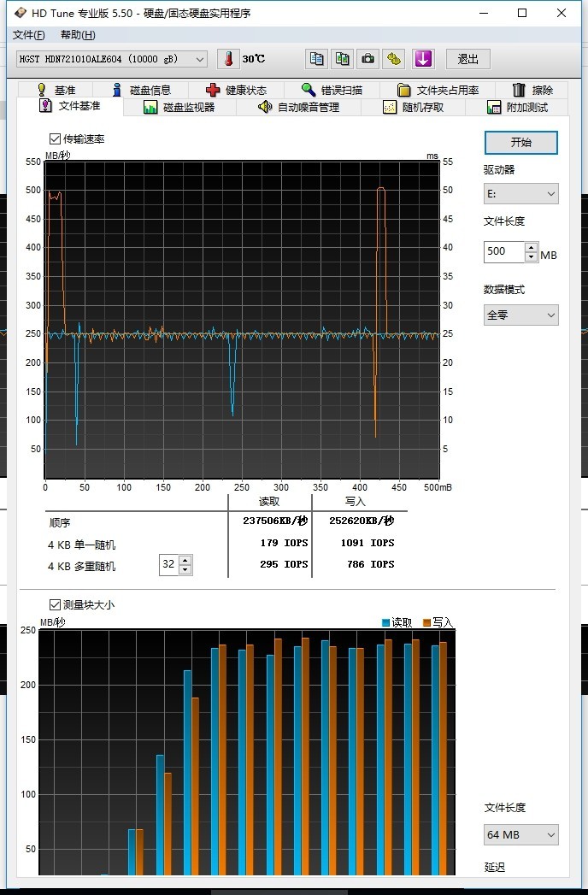Click the icon of 附加测试 tab

494,107
